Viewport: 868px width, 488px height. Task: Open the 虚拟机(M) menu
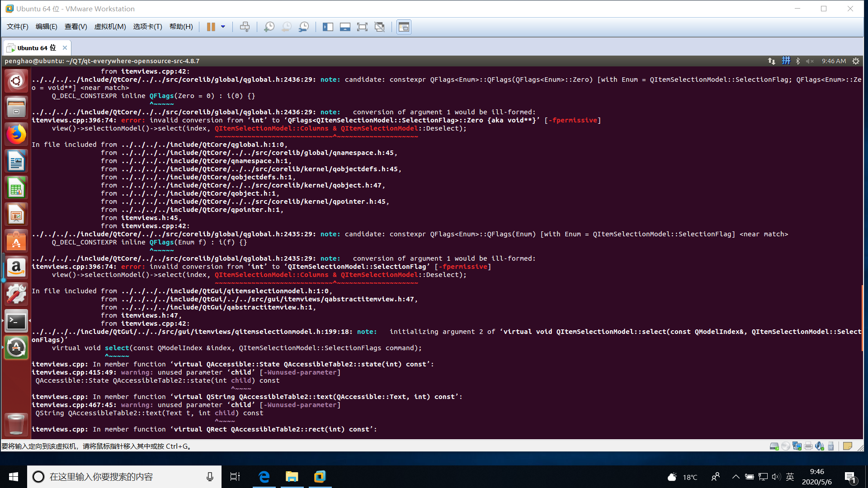(x=110, y=27)
